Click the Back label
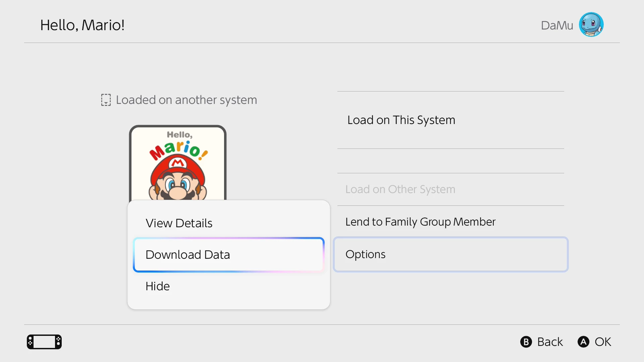Screen dimensions: 644x362 coord(550,342)
